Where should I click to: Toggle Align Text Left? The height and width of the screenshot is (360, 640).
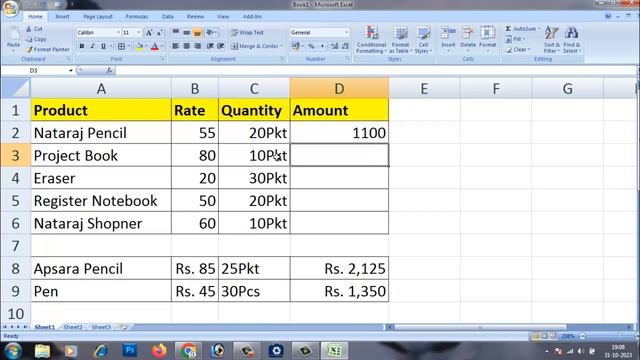(x=176, y=46)
